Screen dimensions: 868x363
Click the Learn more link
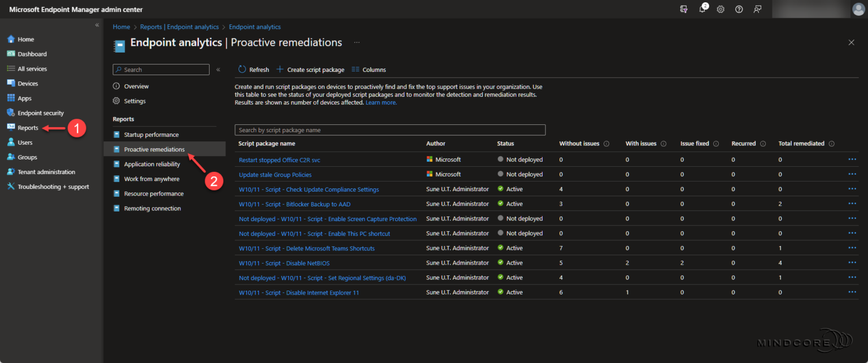point(381,102)
